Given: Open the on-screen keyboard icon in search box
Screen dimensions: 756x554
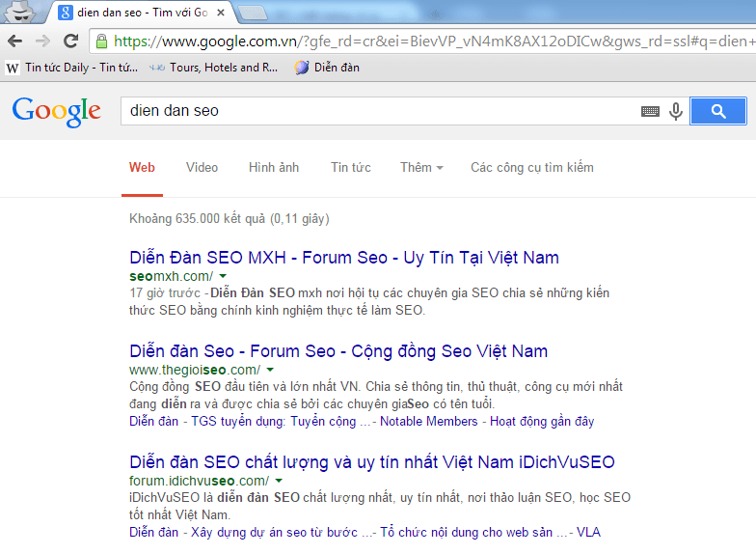Looking at the screenshot, I should tap(650, 112).
